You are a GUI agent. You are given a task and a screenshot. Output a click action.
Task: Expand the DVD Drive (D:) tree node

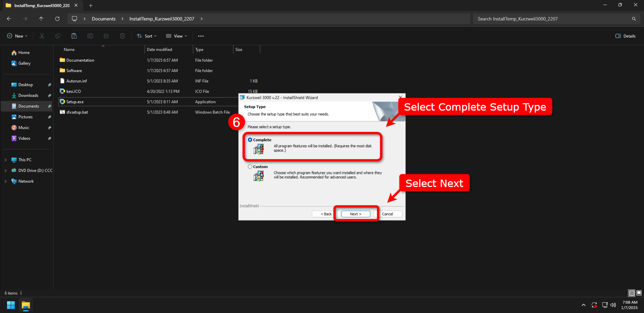tap(5, 171)
